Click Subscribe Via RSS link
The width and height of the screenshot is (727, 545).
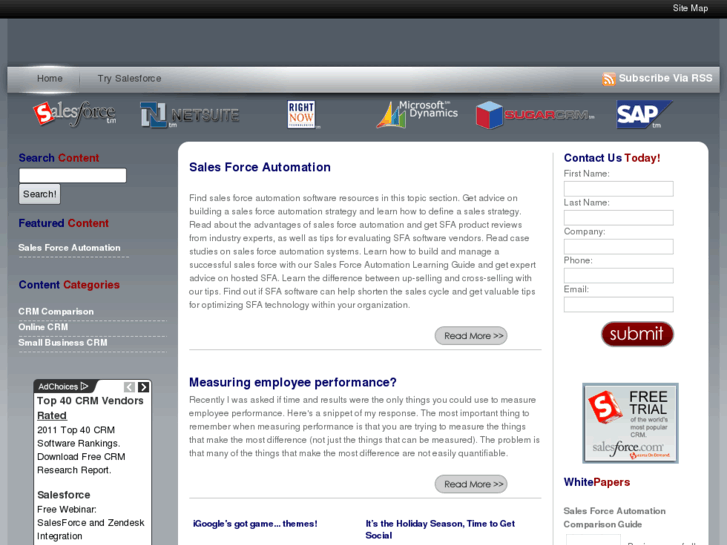click(665, 78)
